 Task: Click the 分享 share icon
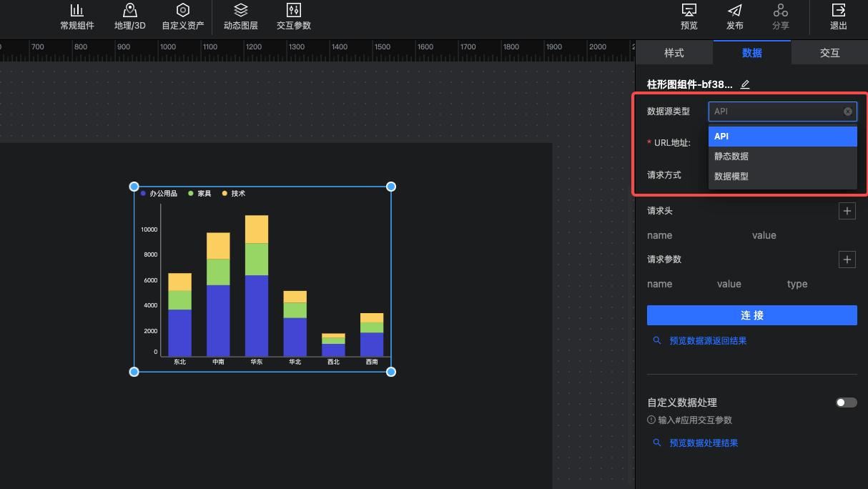point(781,10)
